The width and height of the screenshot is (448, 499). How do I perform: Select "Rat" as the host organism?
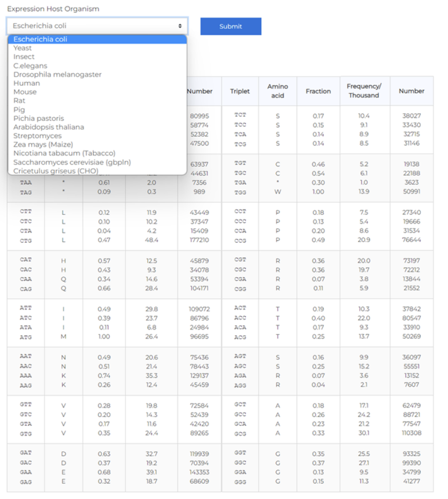point(19,100)
